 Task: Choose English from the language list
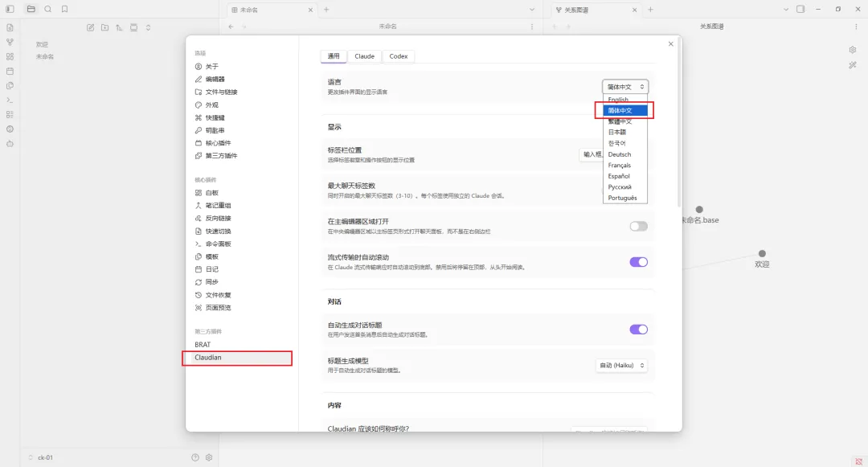[625, 100]
